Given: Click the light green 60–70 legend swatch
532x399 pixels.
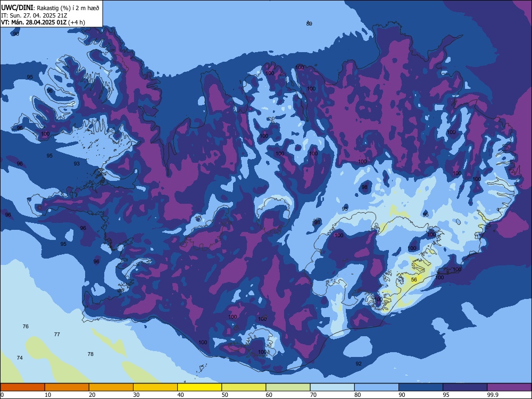Looking at the screenshot, I should (288, 387).
